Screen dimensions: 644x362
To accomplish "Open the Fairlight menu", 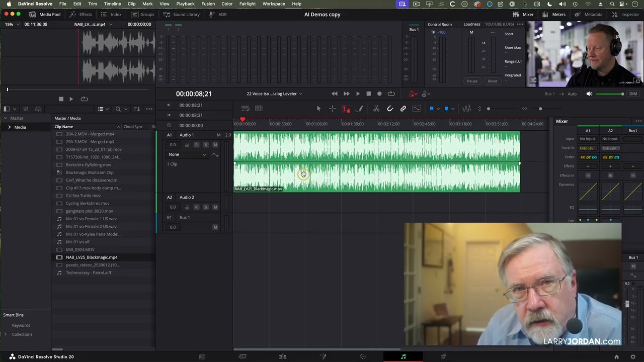I will [x=247, y=4].
